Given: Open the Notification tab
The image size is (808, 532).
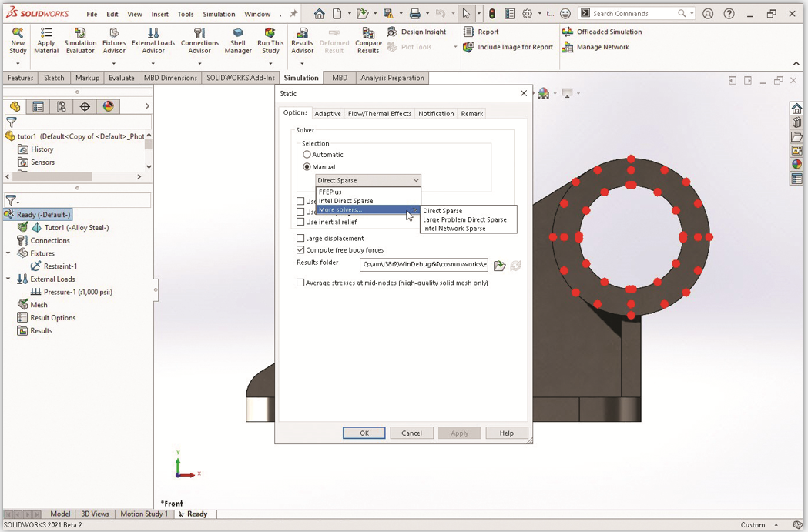Looking at the screenshot, I should pos(436,114).
